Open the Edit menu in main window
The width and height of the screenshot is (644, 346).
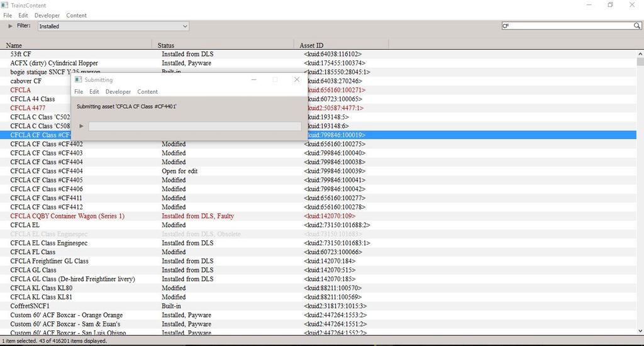click(23, 15)
